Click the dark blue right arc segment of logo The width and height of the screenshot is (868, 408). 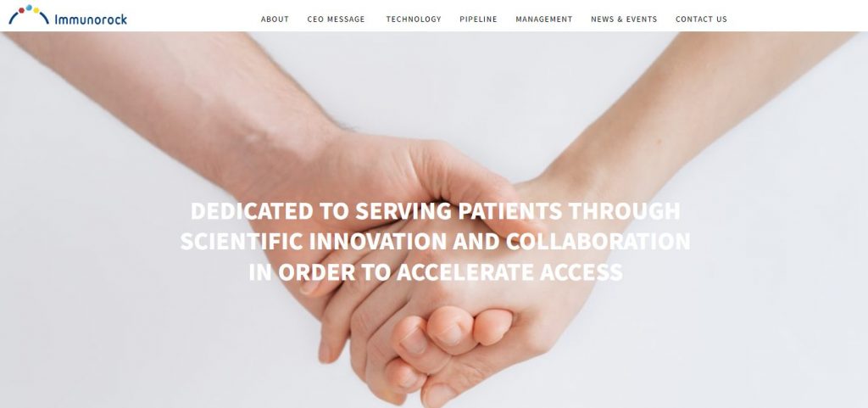(x=44, y=18)
